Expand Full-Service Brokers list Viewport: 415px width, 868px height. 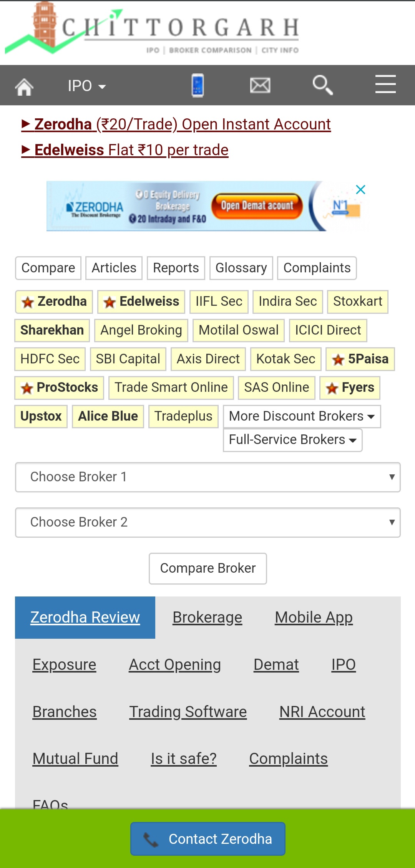point(292,440)
